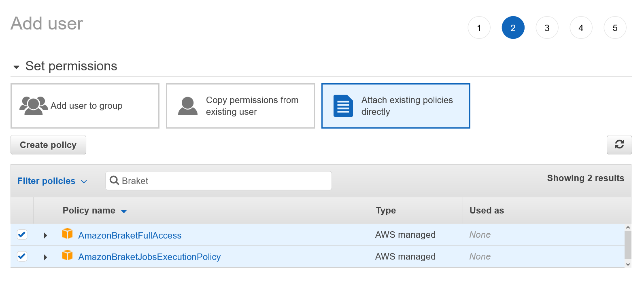The image size is (644, 281).
Task: Click None in the AmazonBraketJobsExecutionPolicy row
Action: pos(480,256)
